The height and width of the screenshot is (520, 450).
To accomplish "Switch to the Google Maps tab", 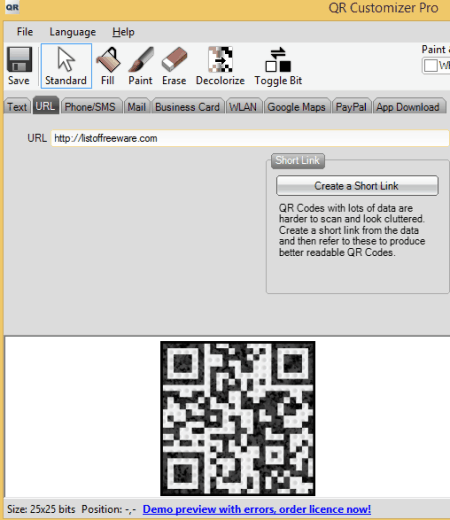I will [x=296, y=107].
